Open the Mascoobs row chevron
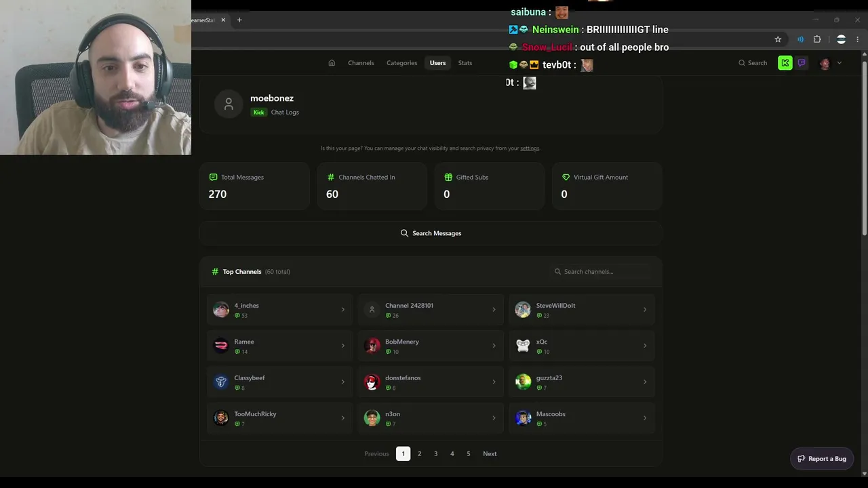868x488 pixels. tap(645, 418)
